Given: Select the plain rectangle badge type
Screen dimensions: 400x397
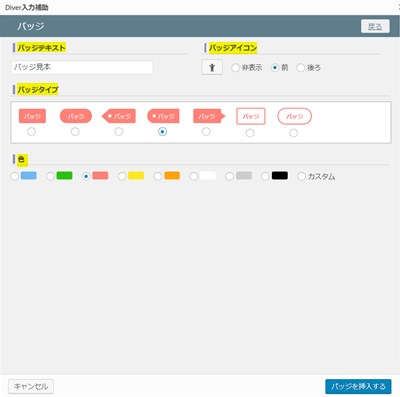Looking at the screenshot, I should click(31, 132).
